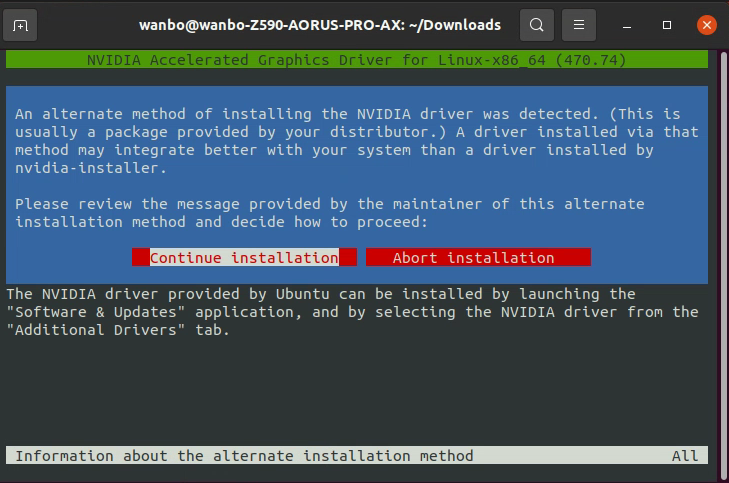The height and width of the screenshot is (483, 729).
Task: Click the line 'installation method and decide how to proceed:'
Action: (221, 222)
